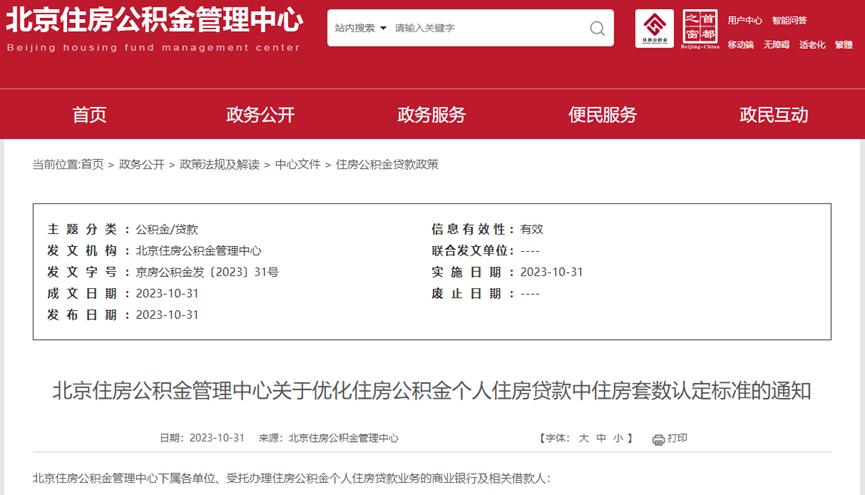Open 首页 in the main navigation
The image size is (865, 495).
pyautogui.click(x=89, y=115)
